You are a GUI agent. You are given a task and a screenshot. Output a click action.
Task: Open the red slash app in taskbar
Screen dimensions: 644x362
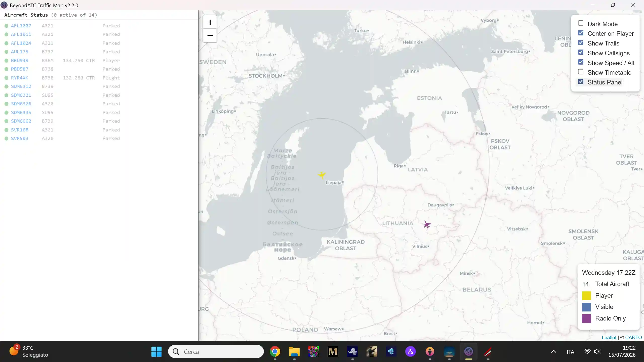click(488, 351)
